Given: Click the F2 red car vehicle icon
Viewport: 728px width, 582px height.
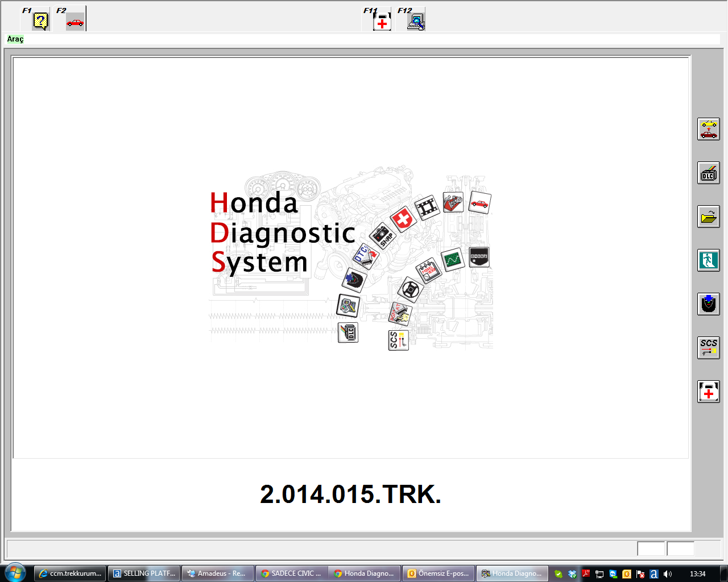Looking at the screenshot, I should 75,22.
